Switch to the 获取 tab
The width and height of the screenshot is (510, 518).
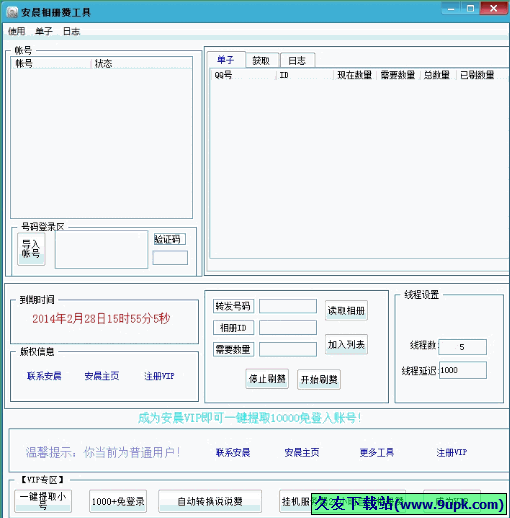262,61
